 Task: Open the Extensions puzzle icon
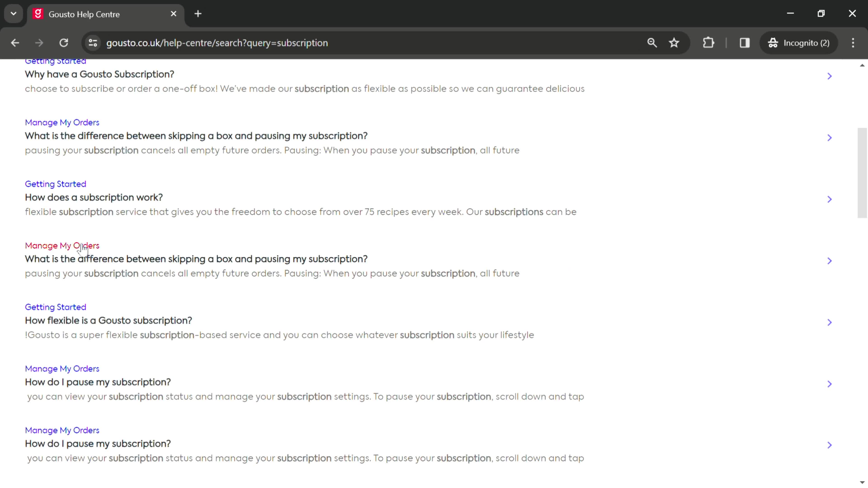(x=709, y=43)
